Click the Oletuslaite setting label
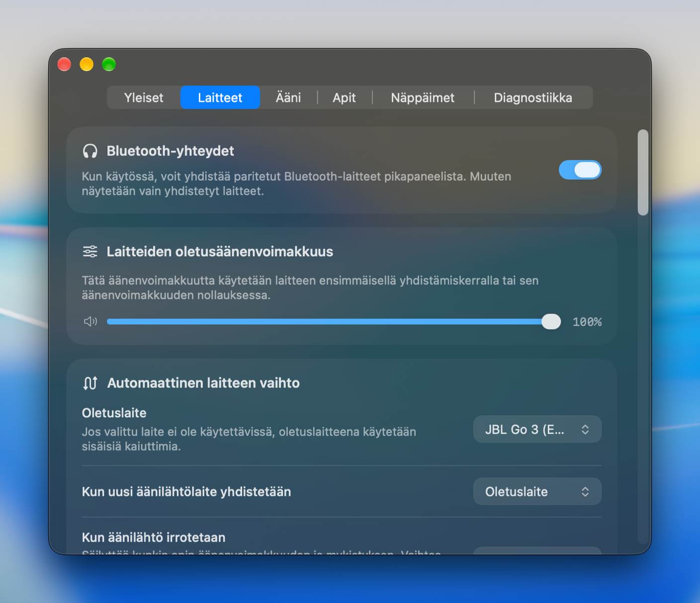This screenshot has height=603, width=700. click(114, 413)
